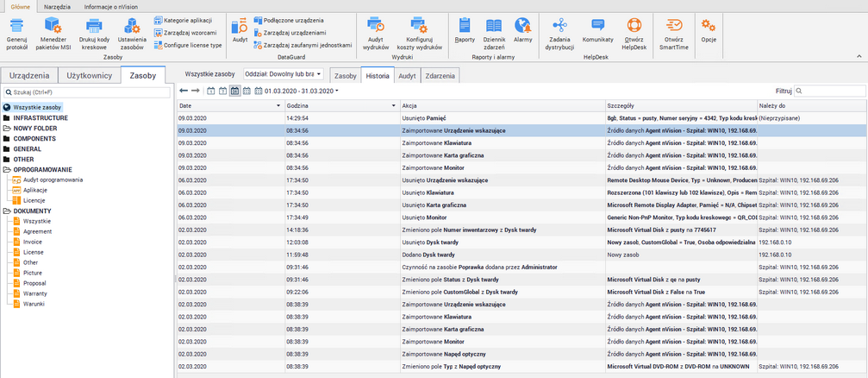The width and height of the screenshot is (868, 378).
Task: Open the Date column filter dropdown
Action: (x=278, y=104)
